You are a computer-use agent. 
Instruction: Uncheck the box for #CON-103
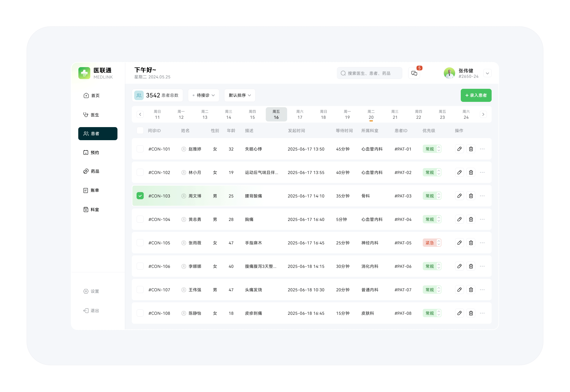pyautogui.click(x=140, y=196)
